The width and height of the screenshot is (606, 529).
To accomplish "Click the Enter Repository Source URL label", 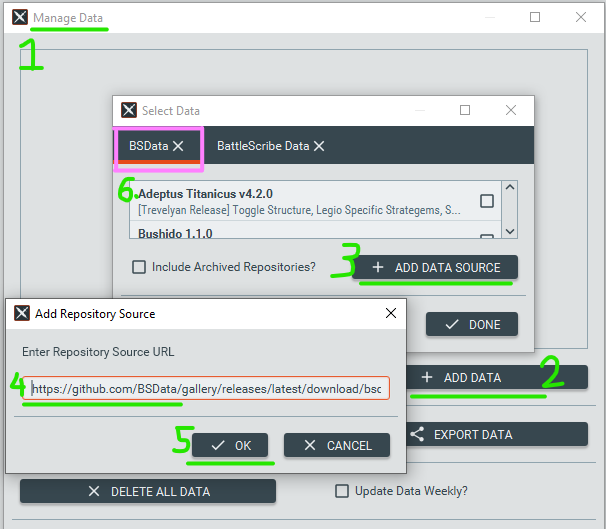I will (x=98, y=352).
